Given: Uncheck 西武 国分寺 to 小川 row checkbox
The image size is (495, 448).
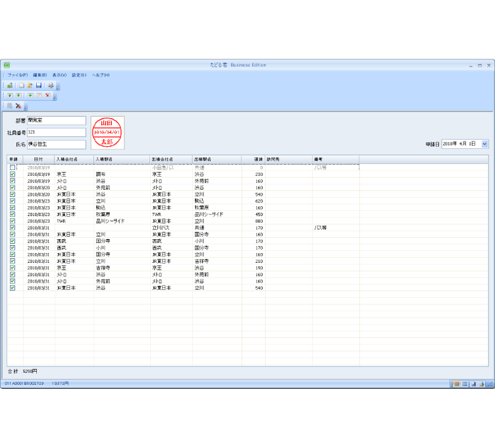Looking at the screenshot, I should pos(13,241).
